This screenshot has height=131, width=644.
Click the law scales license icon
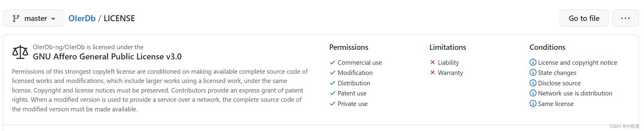click(20, 52)
